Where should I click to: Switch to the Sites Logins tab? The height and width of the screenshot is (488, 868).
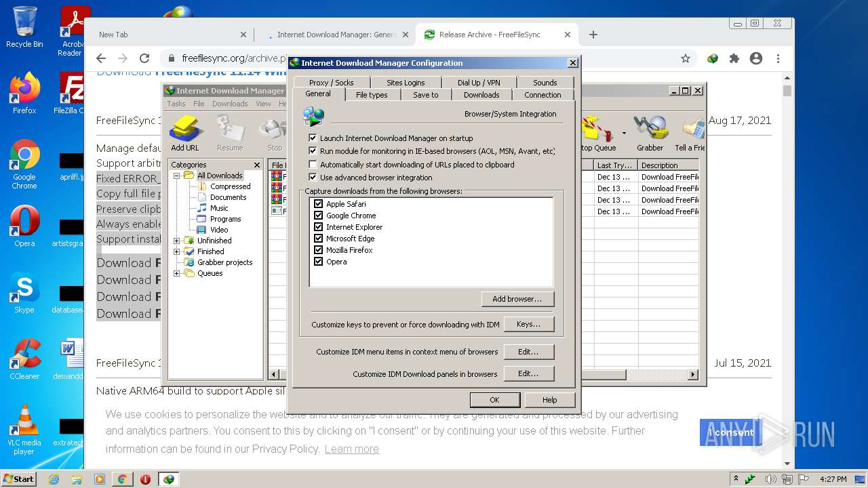[406, 83]
